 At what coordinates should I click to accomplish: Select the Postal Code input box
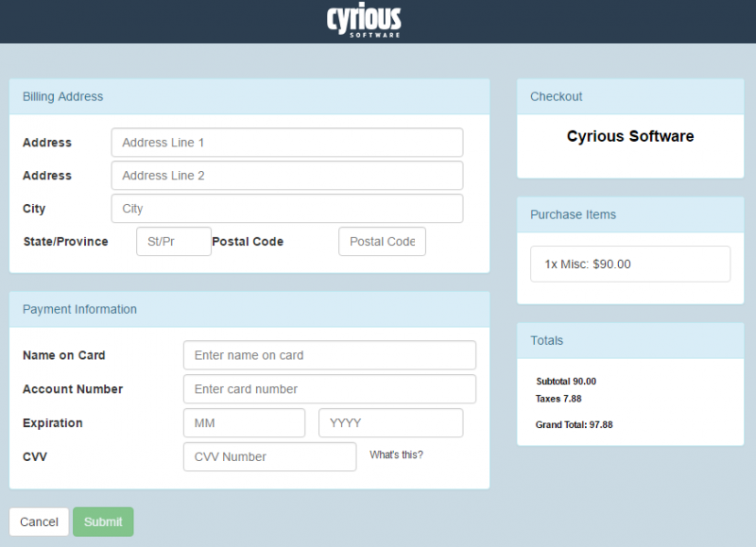(x=382, y=242)
